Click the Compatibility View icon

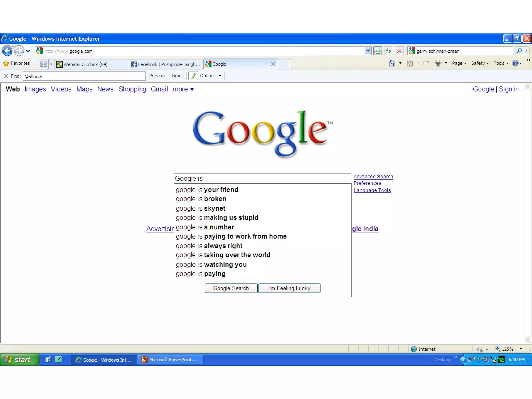[378, 51]
